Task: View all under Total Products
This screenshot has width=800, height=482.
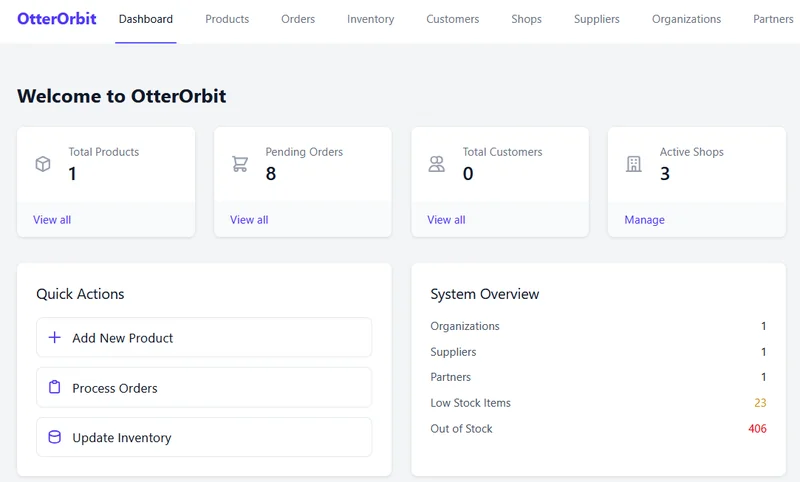Action: pyautogui.click(x=52, y=220)
